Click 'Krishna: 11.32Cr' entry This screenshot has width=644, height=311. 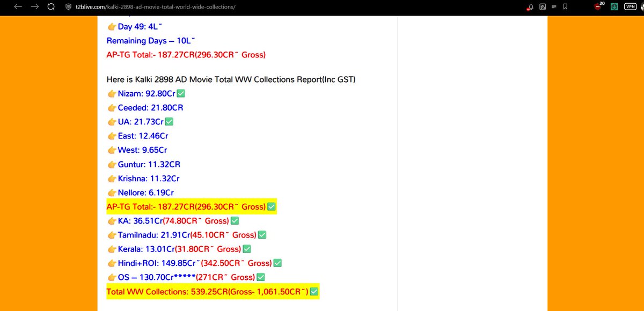143,178
